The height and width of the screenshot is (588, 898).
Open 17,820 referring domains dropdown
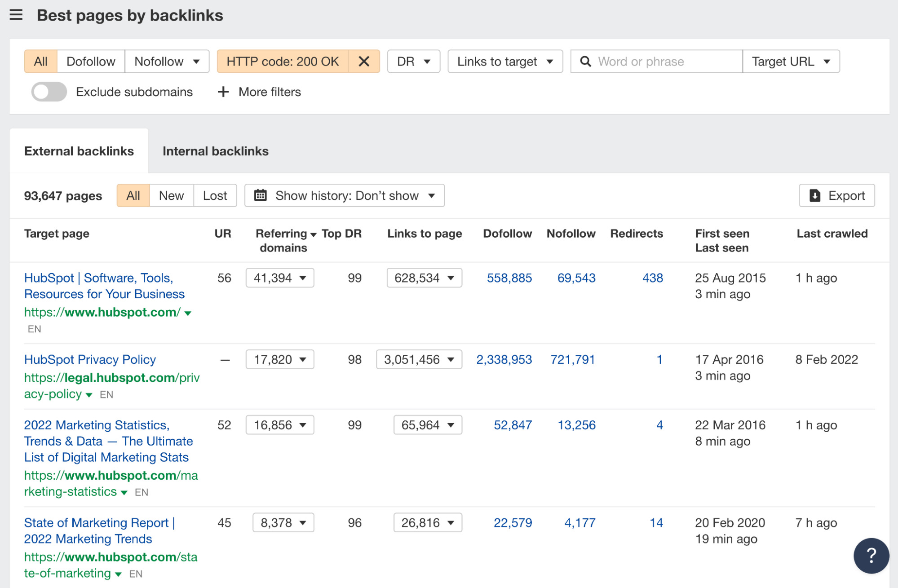[x=280, y=359]
